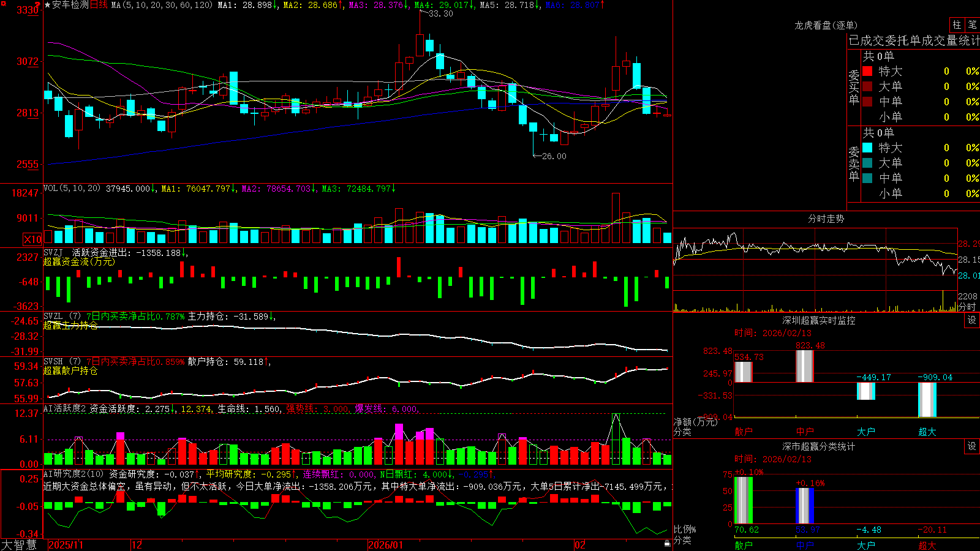980x551 pixels.
Task: Click the star marker before 安车检测
Action: pos(47,5)
